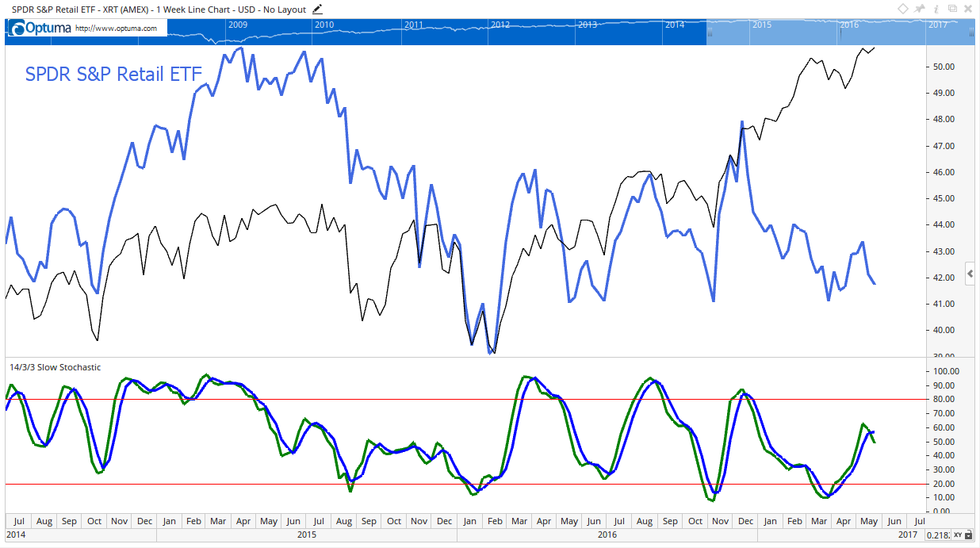
Task: Click the red 20 oversold line
Action: tap(465, 484)
